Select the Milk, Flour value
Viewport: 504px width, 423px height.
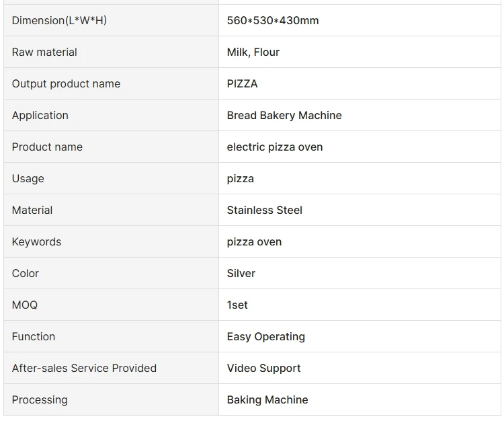coord(253,52)
